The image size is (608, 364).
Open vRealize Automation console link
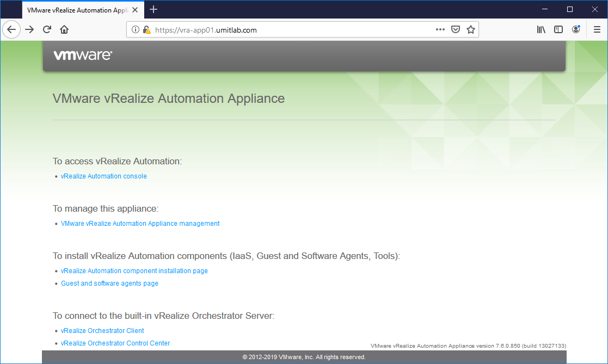tap(104, 176)
